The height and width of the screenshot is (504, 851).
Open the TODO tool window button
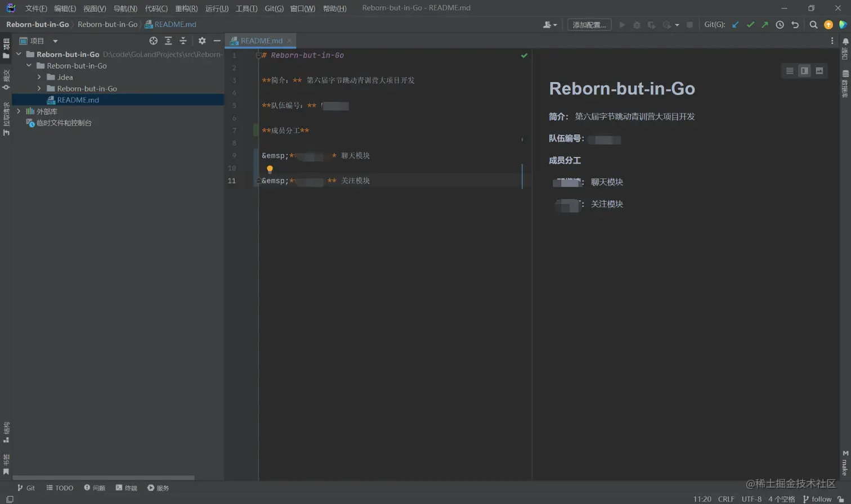pos(60,488)
